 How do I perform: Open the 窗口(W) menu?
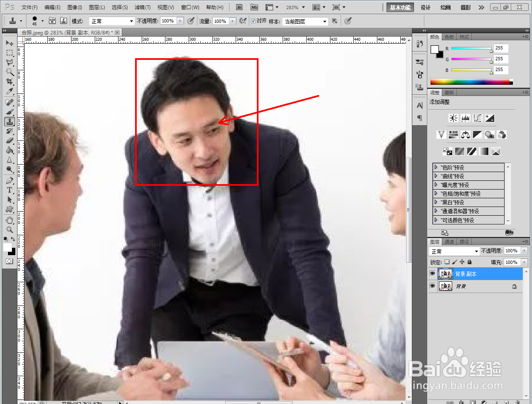pos(190,7)
